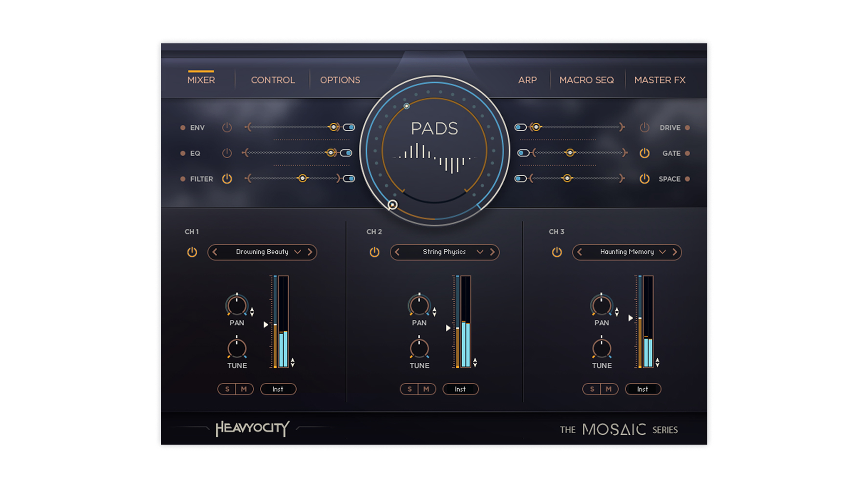Screen dimensions: 868x488
Task: Click the CH 1 Inst button
Action: [x=278, y=389]
